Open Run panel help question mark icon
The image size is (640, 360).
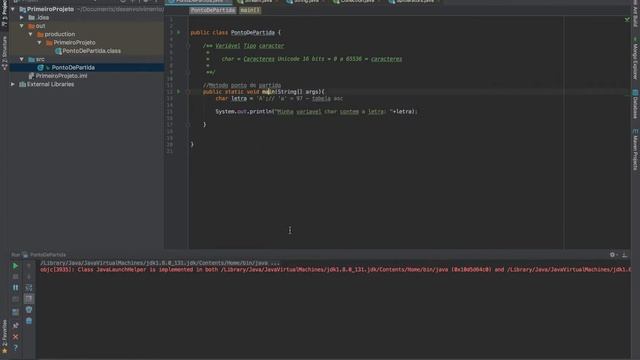[15, 348]
